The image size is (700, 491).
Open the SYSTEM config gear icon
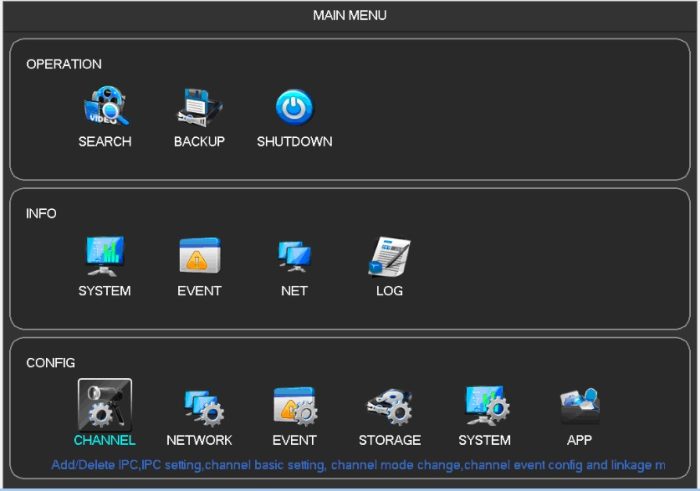(484, 406)
